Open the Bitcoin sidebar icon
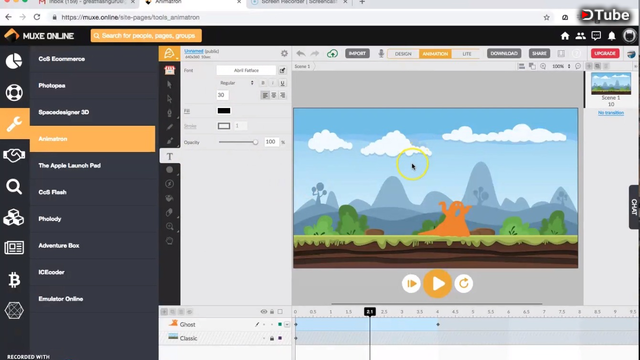Image resolution: width=640 pixels, height=360 pixels. tap(14, 280)
